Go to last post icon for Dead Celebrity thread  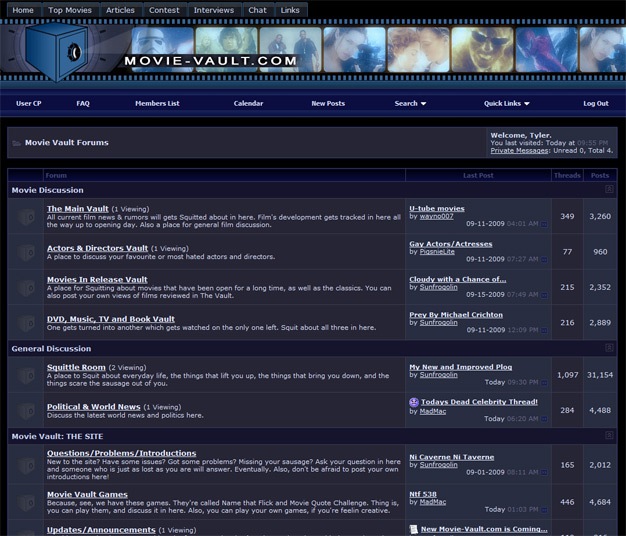(544, 419)
